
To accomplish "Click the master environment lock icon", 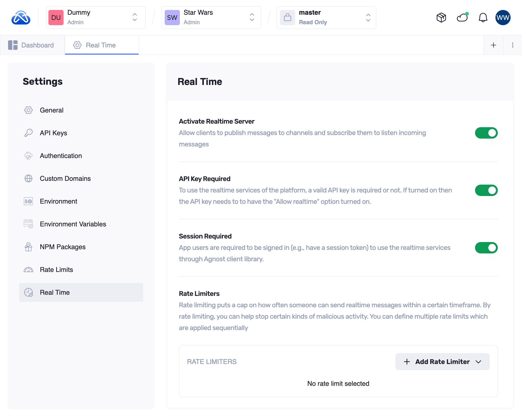I will (x=287, y=18).
